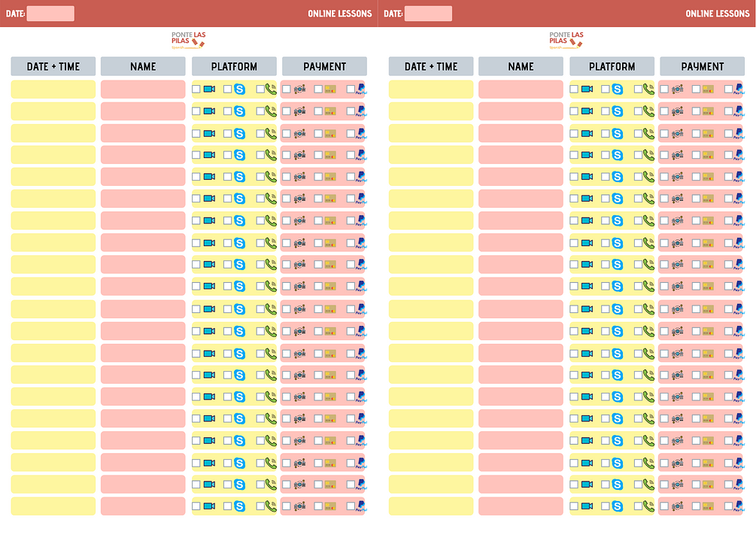Tick the credit card checkbox in the left page's first row
Screen dimensions: 756x535
coord(318,89)
